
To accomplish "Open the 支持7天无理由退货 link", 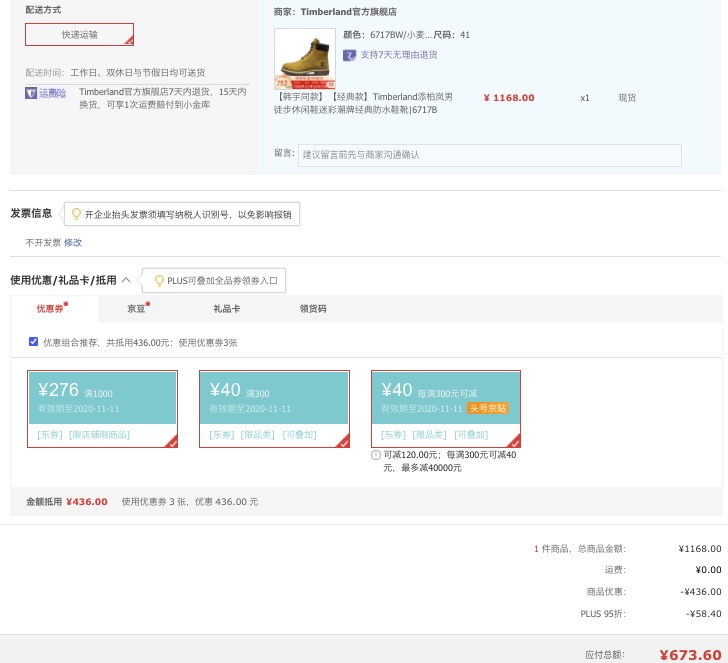I will [399, 55].
